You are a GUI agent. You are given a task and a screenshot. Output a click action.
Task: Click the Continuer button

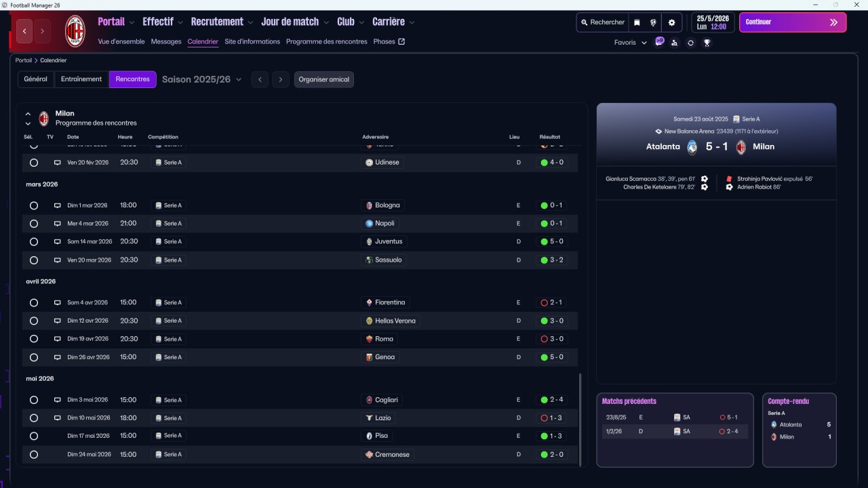[793, 22]
